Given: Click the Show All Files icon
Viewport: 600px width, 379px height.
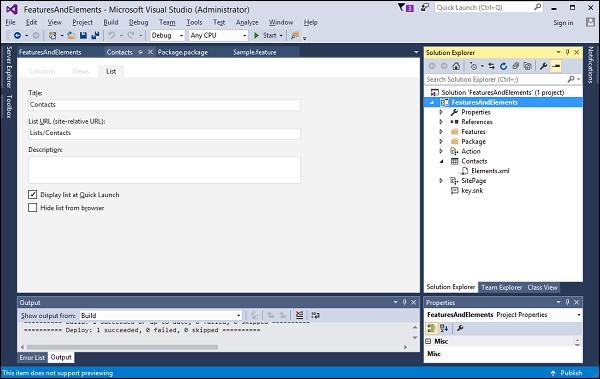Looking at the screenshot, I should tap(528, 66).
